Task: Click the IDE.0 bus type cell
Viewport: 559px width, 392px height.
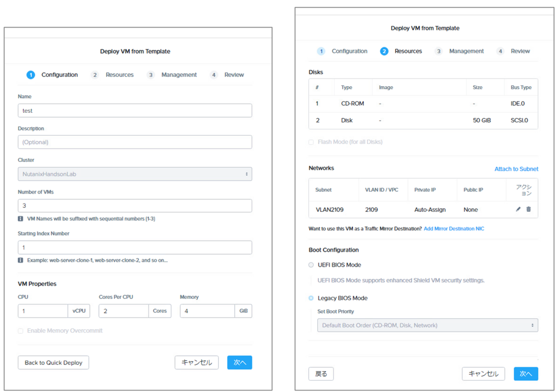Action: click(518, 104)
